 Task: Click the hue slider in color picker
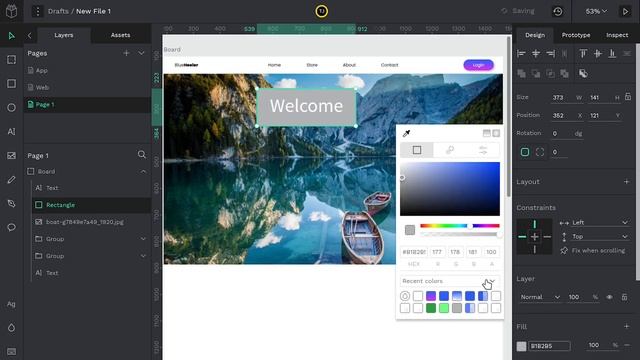[x=460, y=226]
